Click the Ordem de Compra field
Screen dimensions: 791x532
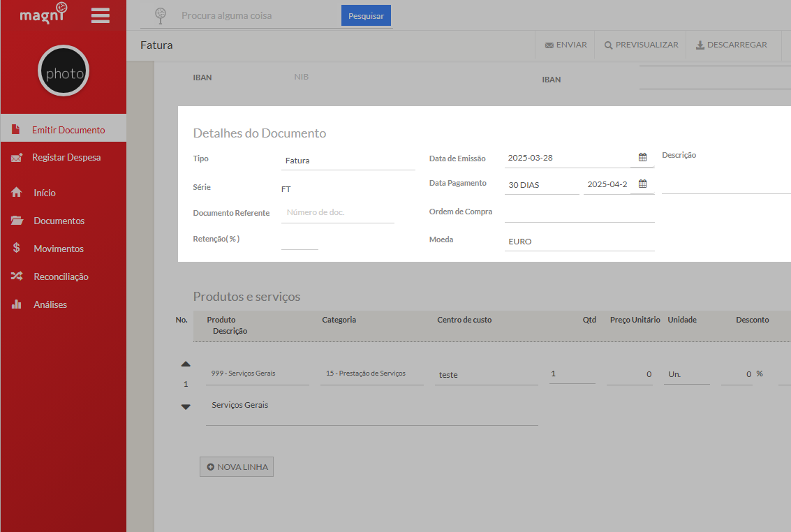point(579,213)
